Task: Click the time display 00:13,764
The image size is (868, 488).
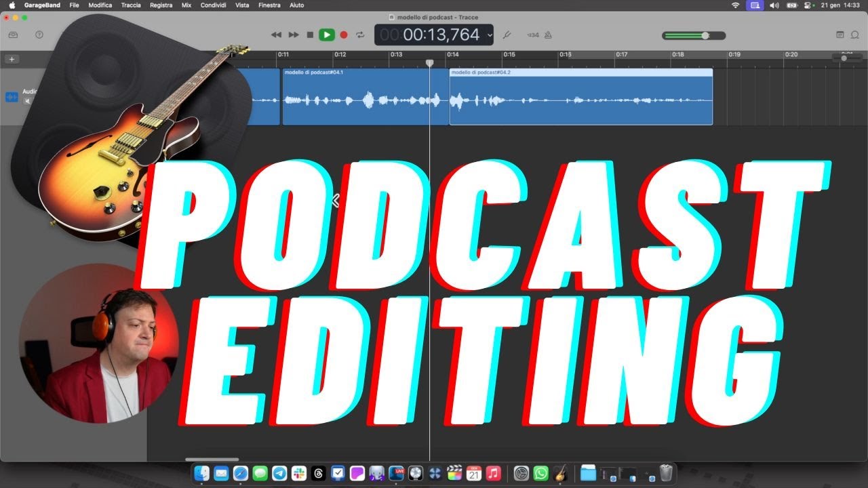Action: [x=441, y=35]
